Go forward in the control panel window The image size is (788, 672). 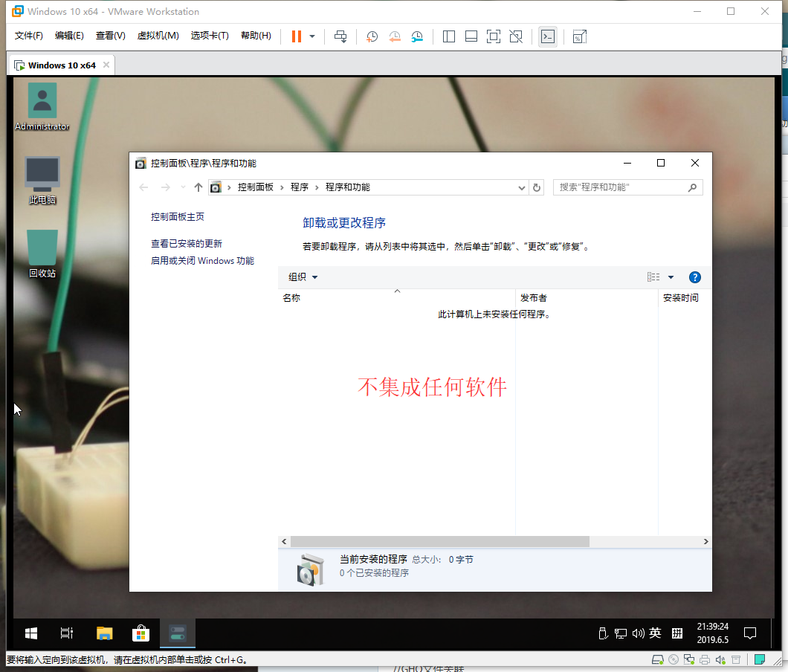click(x=165, y=187)
